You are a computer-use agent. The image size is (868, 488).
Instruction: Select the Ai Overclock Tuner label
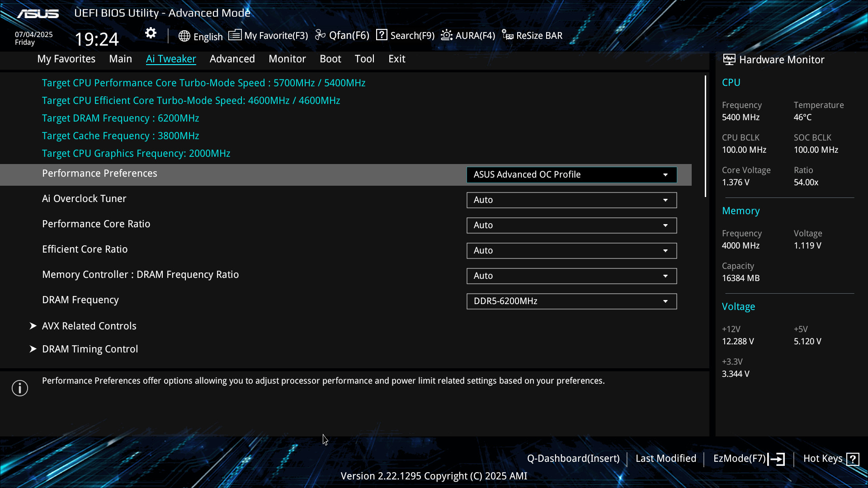tap(84, 199)
